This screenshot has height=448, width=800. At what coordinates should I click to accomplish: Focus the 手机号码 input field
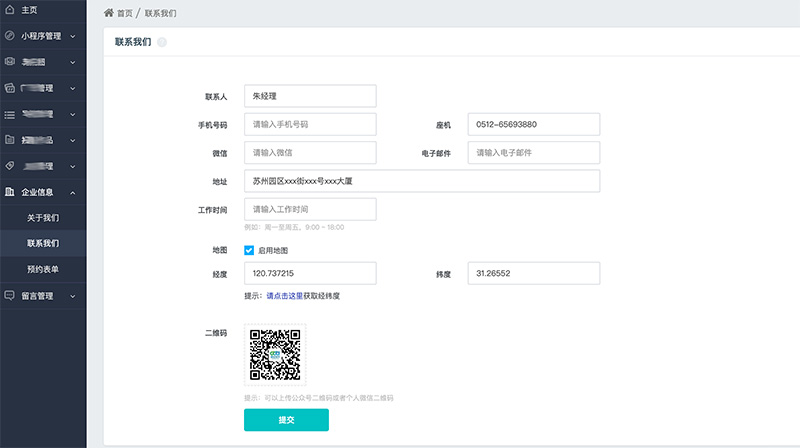point(310,125)
